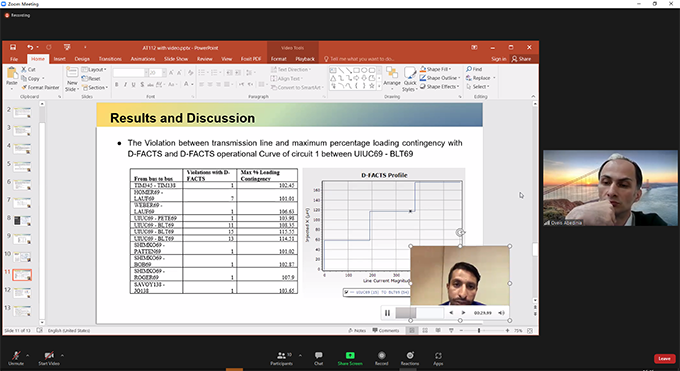Expand the Shape Fill dropdown
The width and height of the screenshot is (680, 371).
pos(436,69)
